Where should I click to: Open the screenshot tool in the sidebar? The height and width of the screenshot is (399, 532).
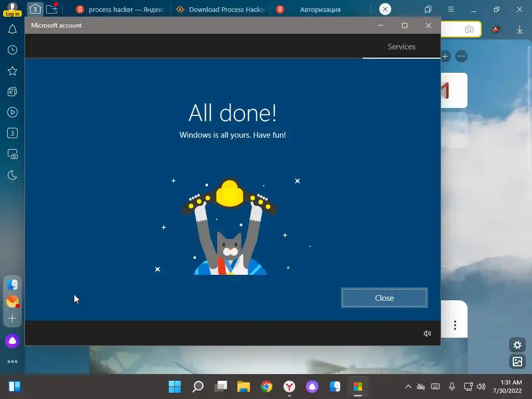pyautogui.click(x=12, y=154)
